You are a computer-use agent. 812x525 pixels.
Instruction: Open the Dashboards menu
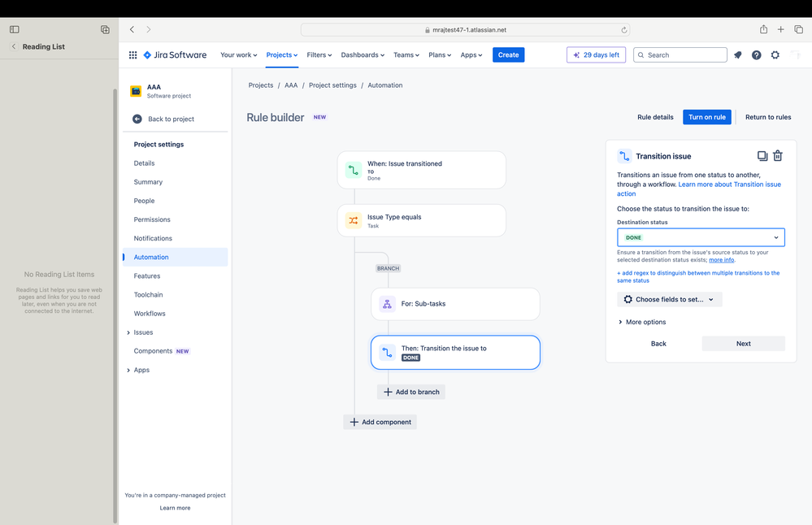pyautogui.click(x=363, y=55)
